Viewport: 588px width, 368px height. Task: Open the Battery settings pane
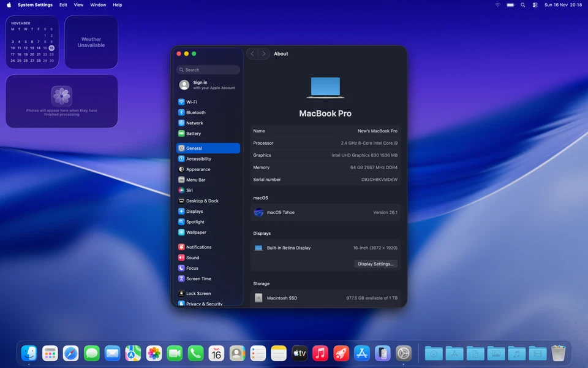[x=193, y=134]
